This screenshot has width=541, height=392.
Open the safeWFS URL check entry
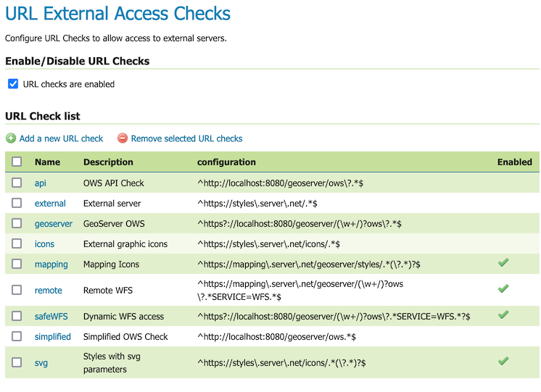52,317
